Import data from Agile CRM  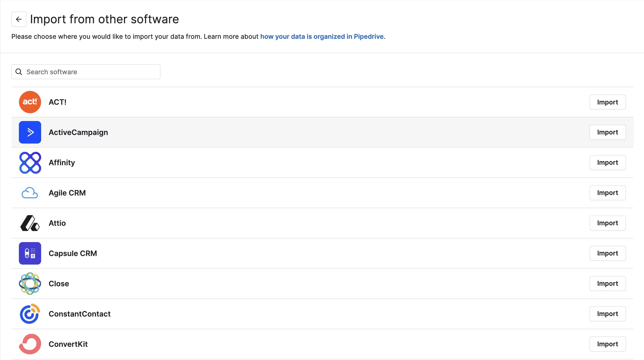pos(607,193)
